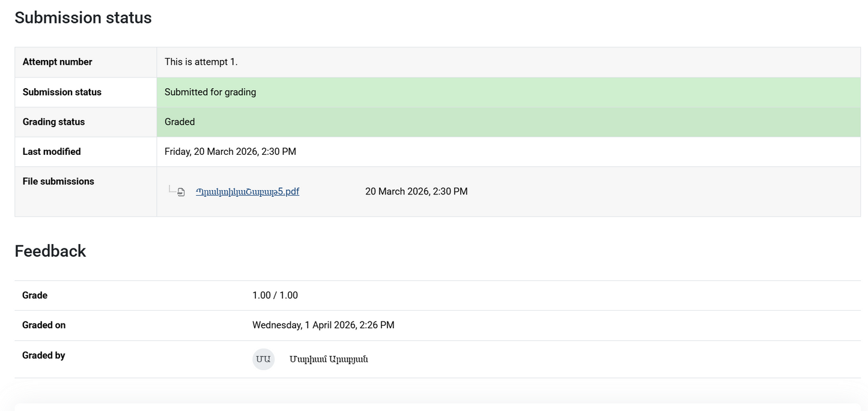This screenshot has width=868, height=411.
Task: Click the grader's ՄԱ initials avatar
Action: click(x=263, y=359)
